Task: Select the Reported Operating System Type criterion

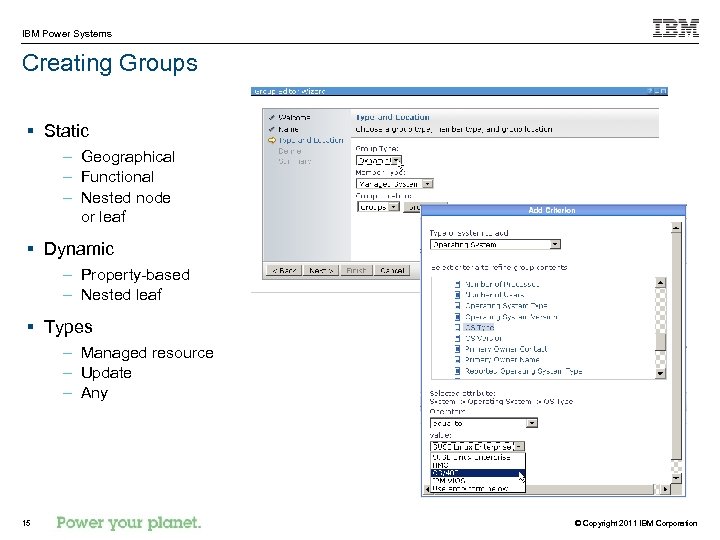Action: [523, 371]
